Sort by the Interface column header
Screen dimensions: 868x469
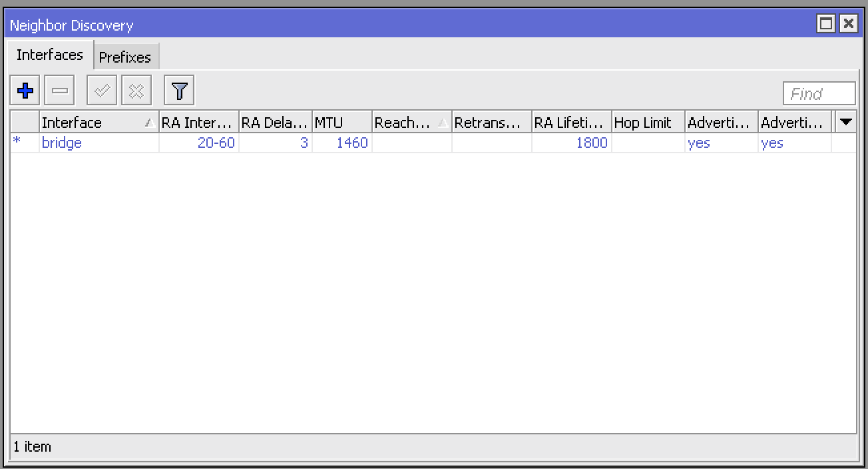93,123
